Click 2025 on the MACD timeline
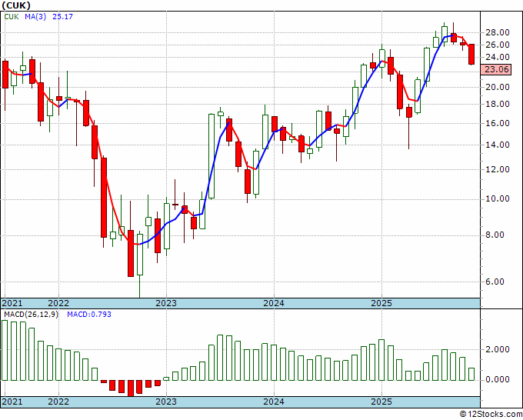 pos(381,402)
